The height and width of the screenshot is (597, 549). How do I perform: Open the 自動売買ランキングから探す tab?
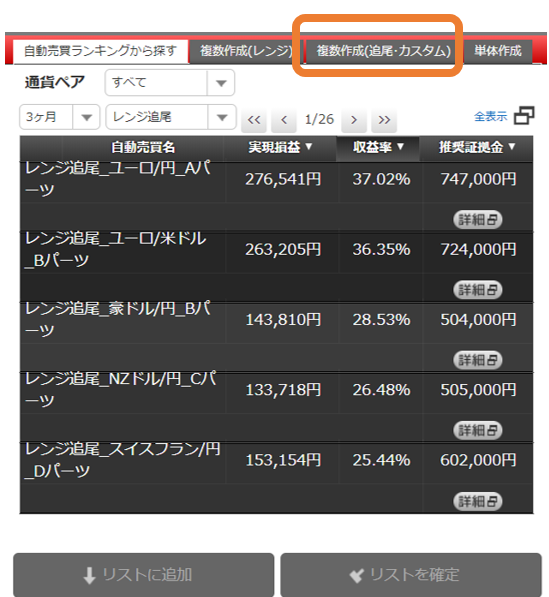[x=101, y=51]
